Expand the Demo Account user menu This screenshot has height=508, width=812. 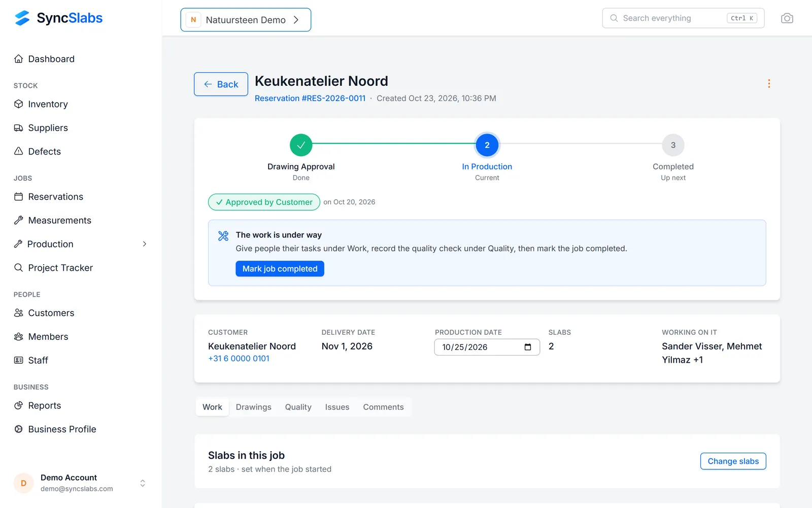pos(143,483)
